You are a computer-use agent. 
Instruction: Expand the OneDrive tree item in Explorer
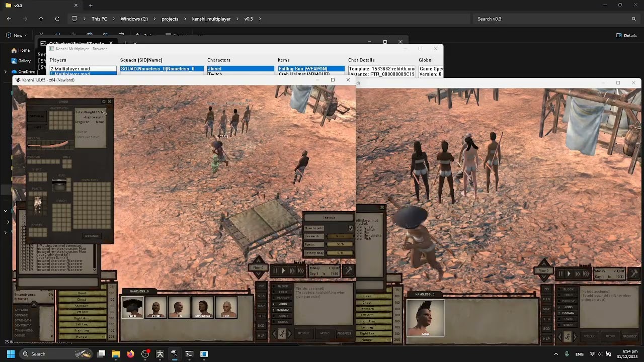[6, 71]
